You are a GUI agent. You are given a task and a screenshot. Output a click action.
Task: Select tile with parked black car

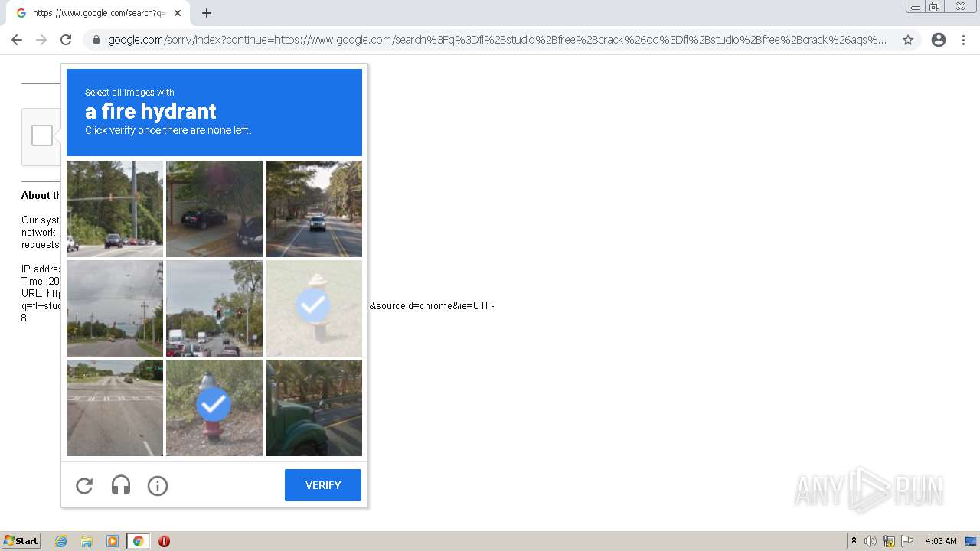pos(214,209)
